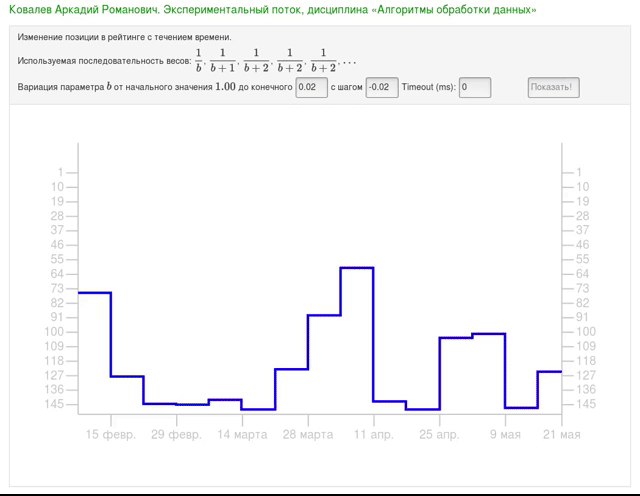The height and width of the screenshot is (496, 640).
Task: Click the blue plateau before 15 февр.
Action: [x=94, y=293]
